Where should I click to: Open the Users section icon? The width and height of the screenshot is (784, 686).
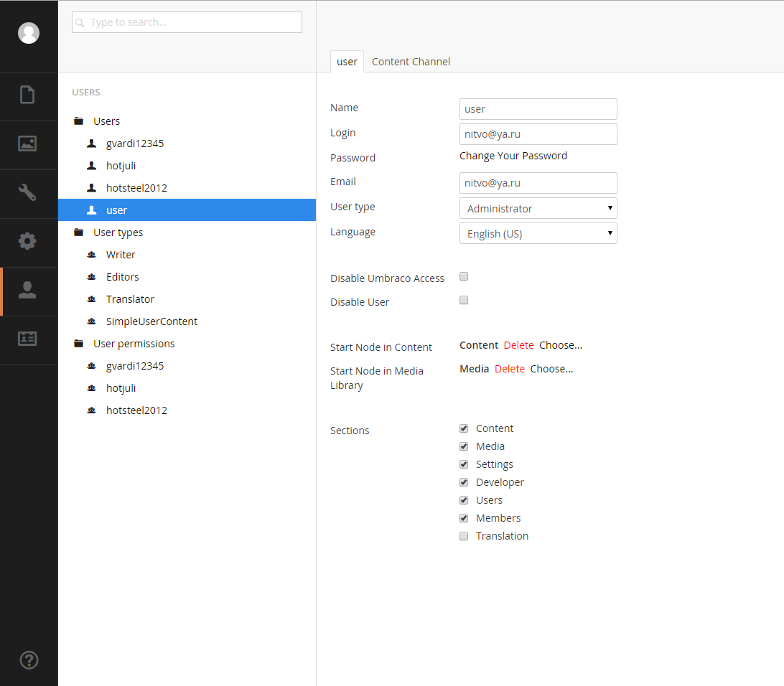[x=27, y=290]
